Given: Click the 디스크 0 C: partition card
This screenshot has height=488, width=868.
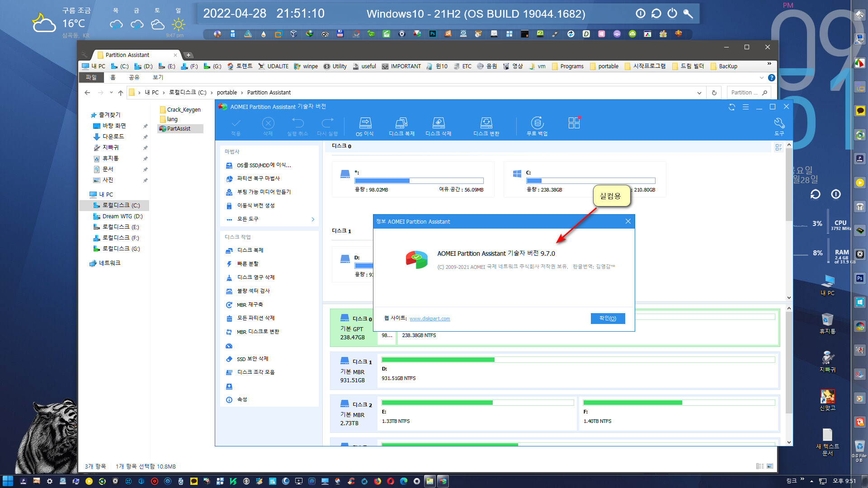Looking at the screenshot, I should click(585, 179).
